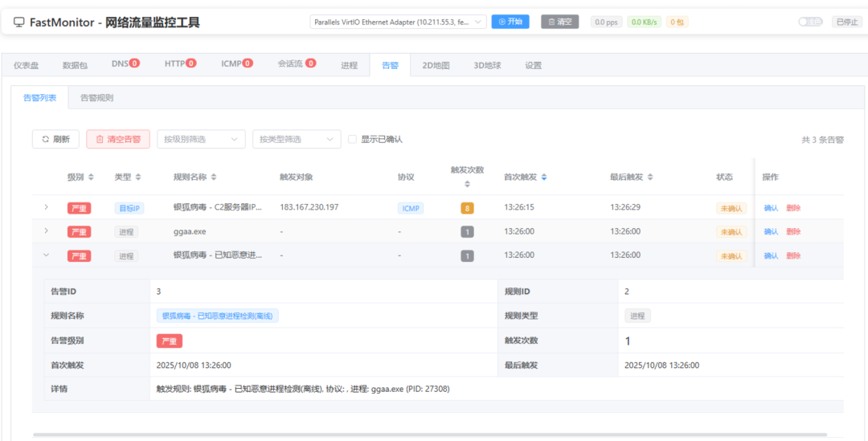Expand the 183.167.230.197 alert row

point(46,207)
